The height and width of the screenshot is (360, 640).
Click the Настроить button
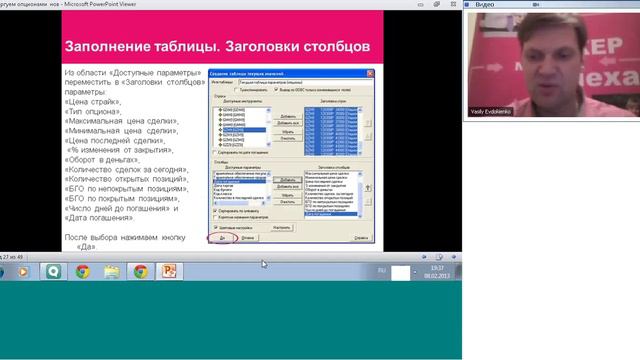[x=282, y=228]
